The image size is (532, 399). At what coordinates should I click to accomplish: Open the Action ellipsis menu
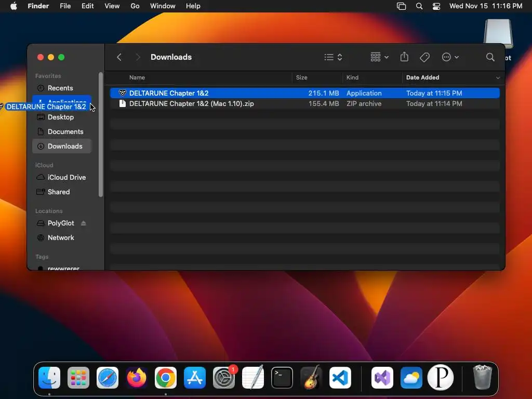click(450, 57)
